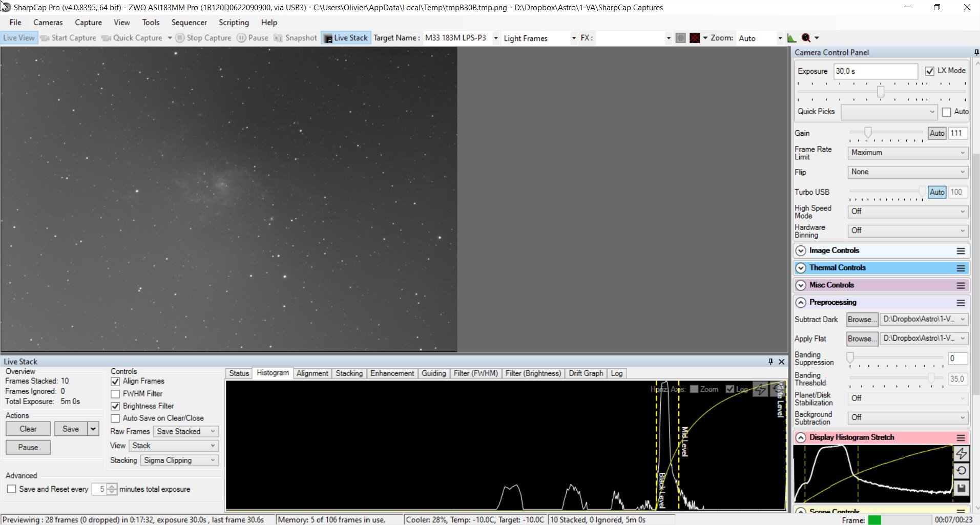
Task: Open the Flip dropdown
Action: pyautogui.click(x=907, y=172)
